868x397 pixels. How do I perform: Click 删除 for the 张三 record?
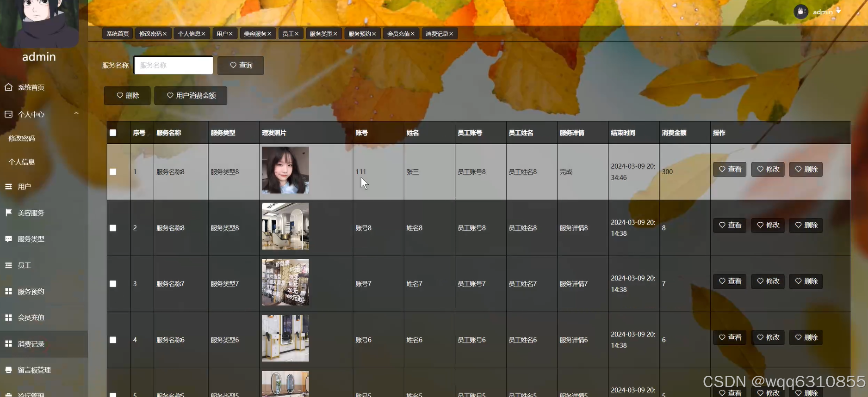(x=806, y=170)
